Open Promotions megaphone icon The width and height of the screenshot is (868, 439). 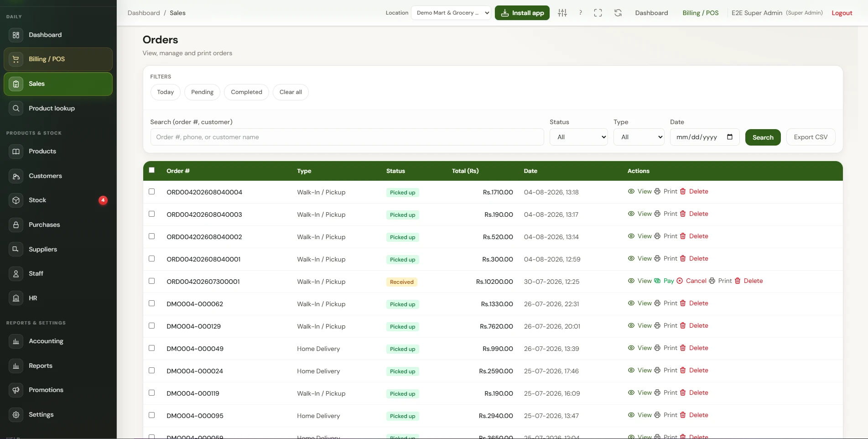pyautogui.click(x=16, y=390)
